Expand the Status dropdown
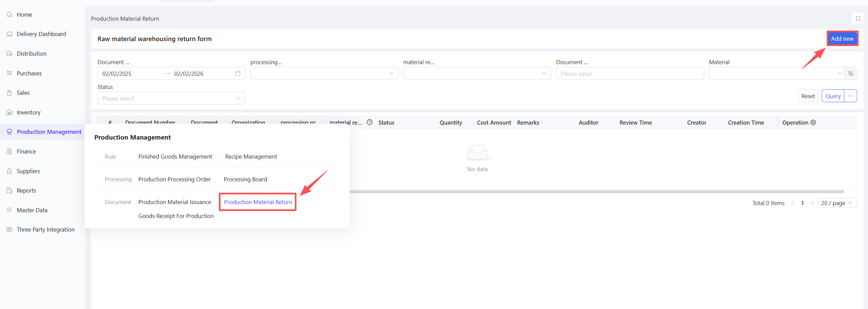Viewport: 868px width, 309px height. pyautogui.click(x=171, y=98)
